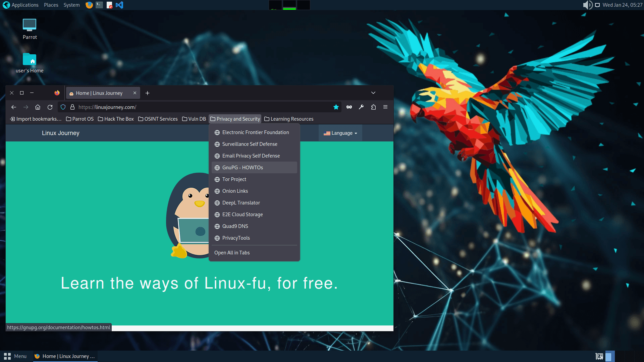
Task: Click the Linux Journey site title link
Action: [x=61, y=133]
